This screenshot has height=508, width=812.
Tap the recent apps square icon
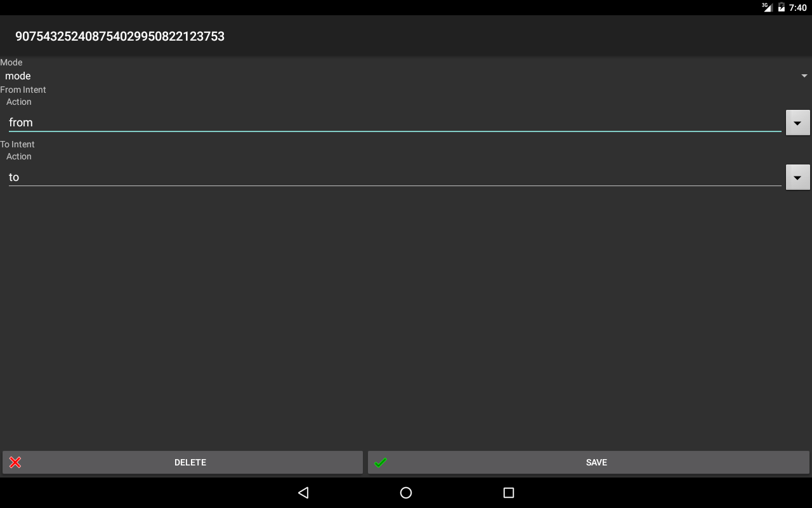click(508, 493)
